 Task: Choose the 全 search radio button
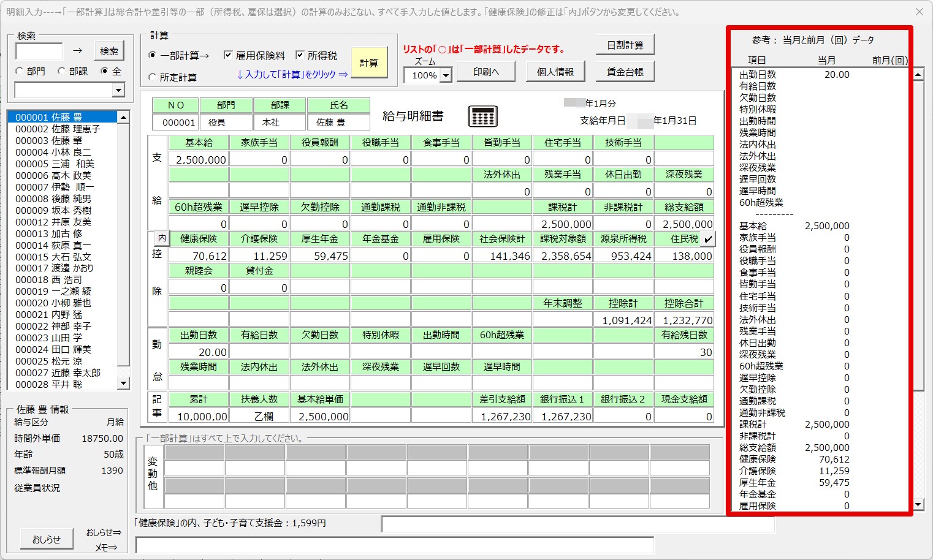click(104, 71)
